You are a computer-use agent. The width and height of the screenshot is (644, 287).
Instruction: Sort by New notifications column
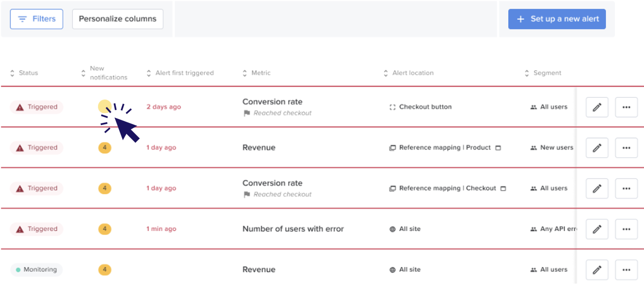104,73
